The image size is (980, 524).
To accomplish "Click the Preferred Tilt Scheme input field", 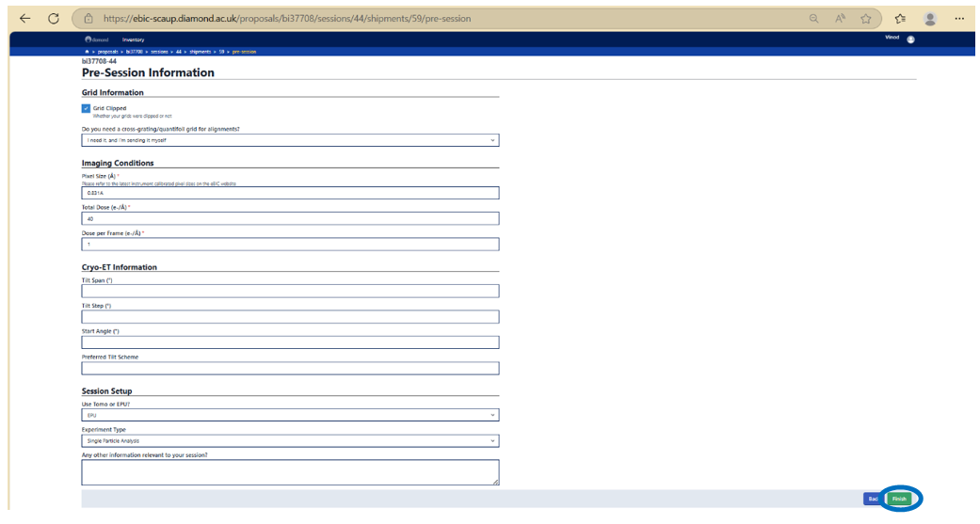I will pyautogui.click(x=290, y=369).
